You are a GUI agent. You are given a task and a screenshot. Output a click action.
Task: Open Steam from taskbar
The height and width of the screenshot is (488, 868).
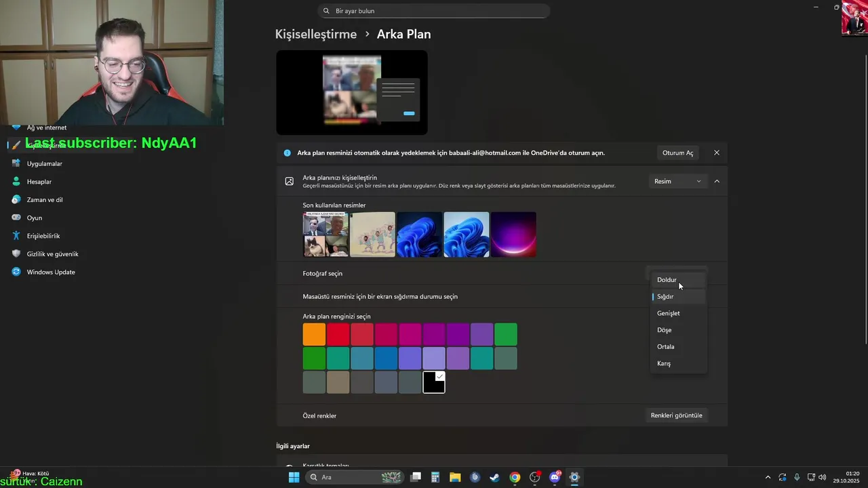(x=494, y=477)
